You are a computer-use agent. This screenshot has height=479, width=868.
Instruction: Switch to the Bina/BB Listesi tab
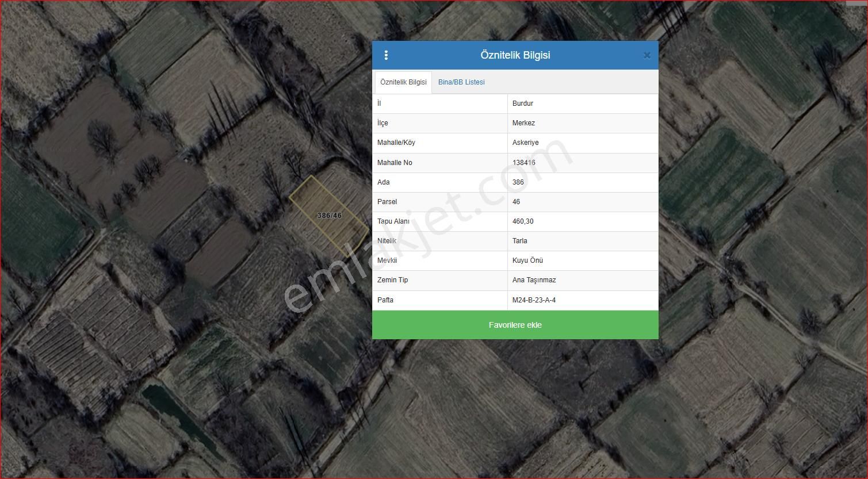coord(461,82)
